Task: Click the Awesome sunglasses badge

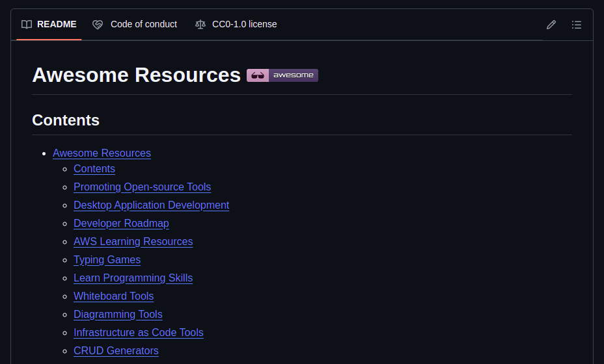Action: tap(282, 75)
